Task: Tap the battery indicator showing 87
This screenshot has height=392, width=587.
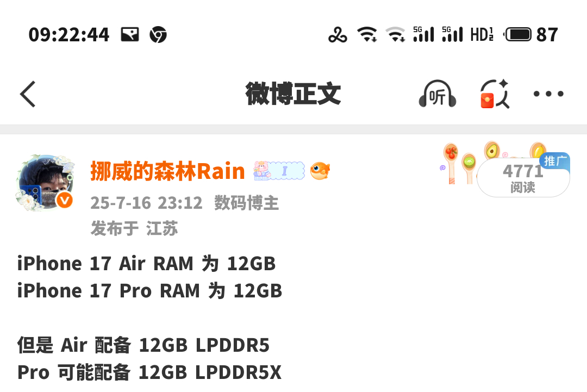Action: (531, 34)
